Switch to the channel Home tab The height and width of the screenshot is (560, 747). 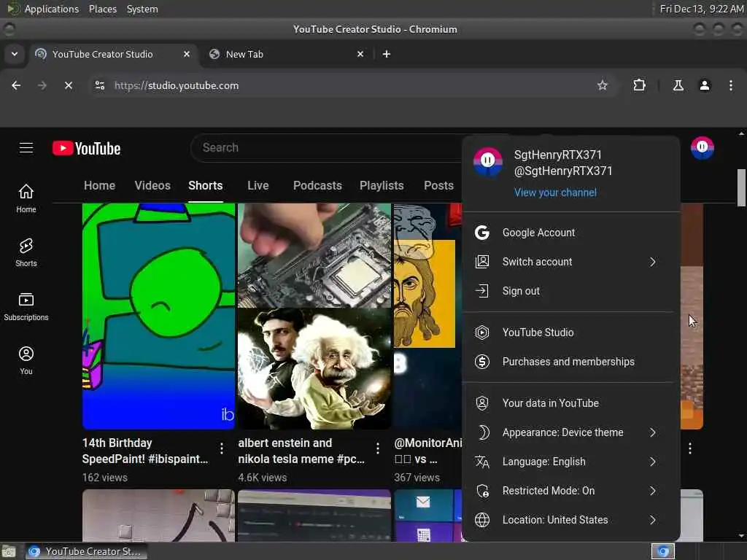coord(99,186)
